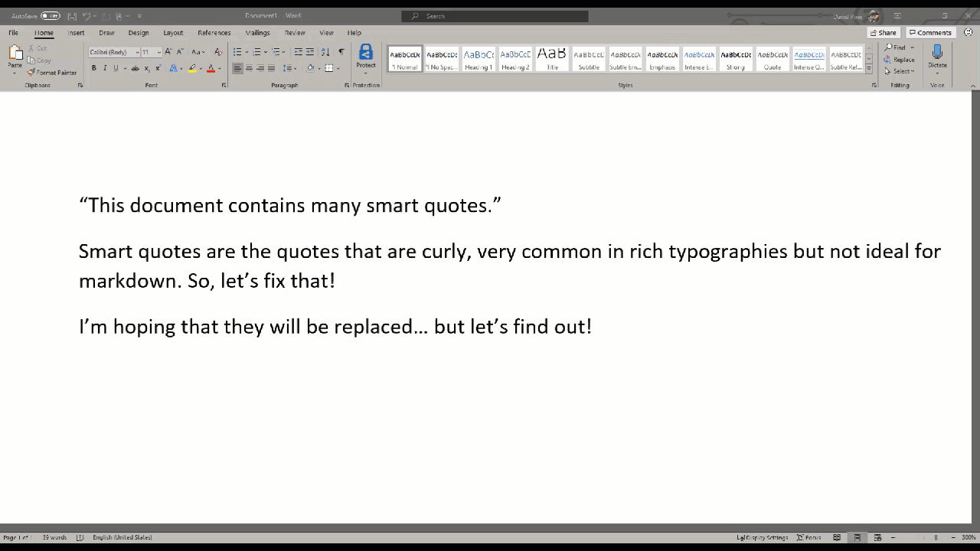Click the word count in status bar
980x551 pixels.
pos(54,536)
